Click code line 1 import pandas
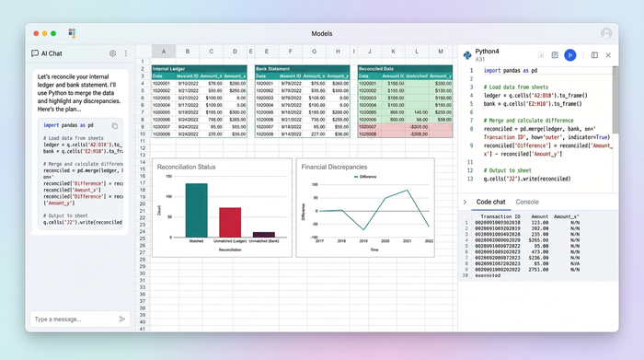Image resolution: width=644 pixels, height=360 pixels. (510, 71)
